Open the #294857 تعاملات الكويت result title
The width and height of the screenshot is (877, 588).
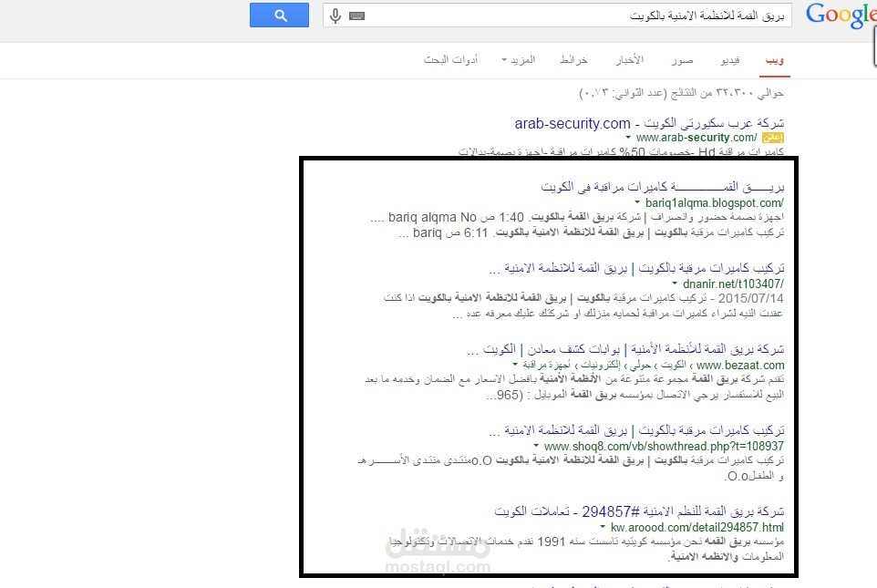tap(639, 511)
